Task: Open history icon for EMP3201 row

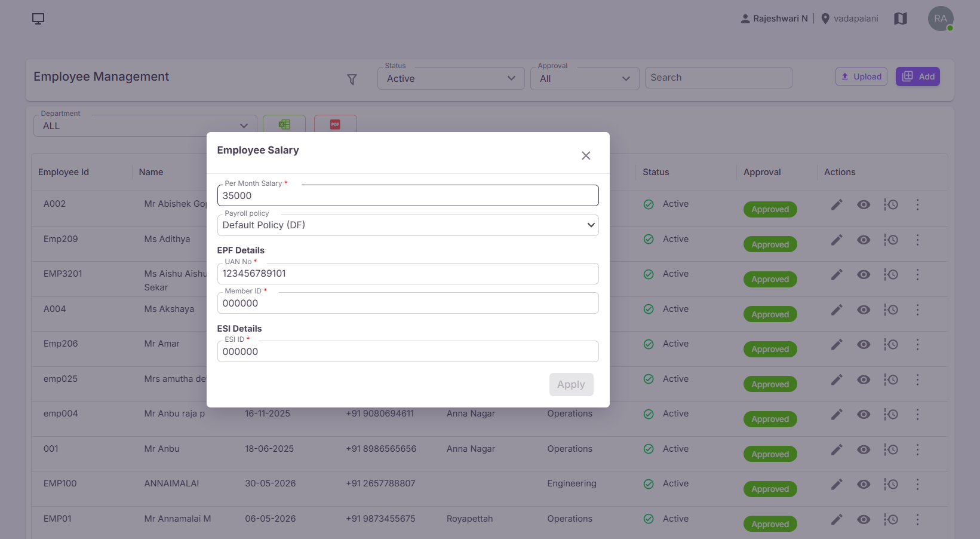Action: click(x=890, y=274)
